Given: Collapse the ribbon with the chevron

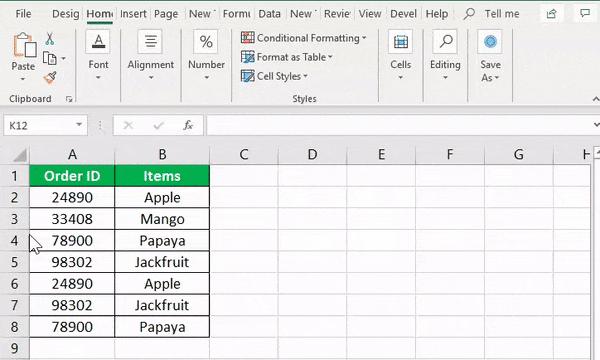Looking at the screenshot, I should click(x=596, y=99).
